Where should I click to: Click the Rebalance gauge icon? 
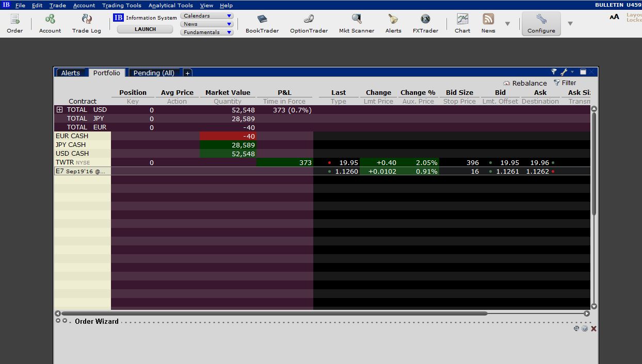click(x=507, y=83)
